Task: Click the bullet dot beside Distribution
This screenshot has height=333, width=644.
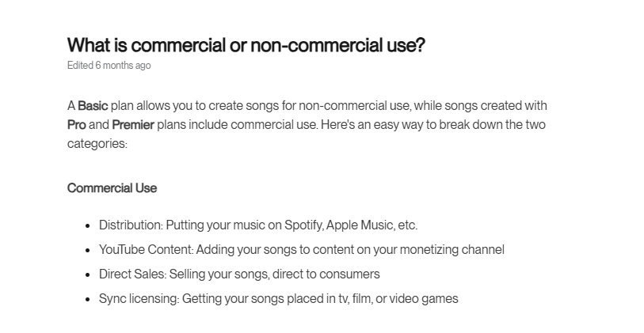Action: click(88, 226)
